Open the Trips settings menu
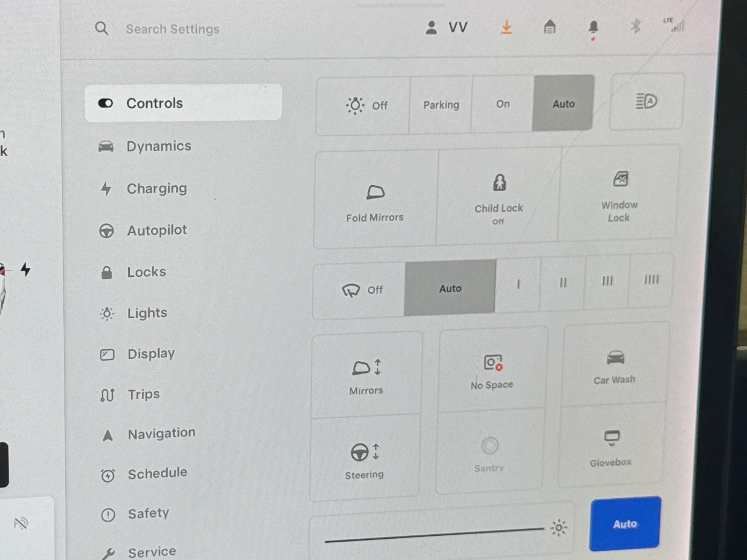 [x=130, y=394]
